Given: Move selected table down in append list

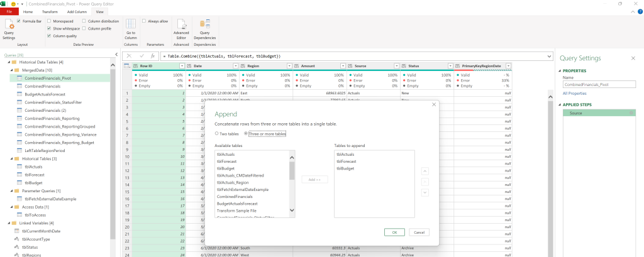Looking at the screenshot, I should point(425,192).
